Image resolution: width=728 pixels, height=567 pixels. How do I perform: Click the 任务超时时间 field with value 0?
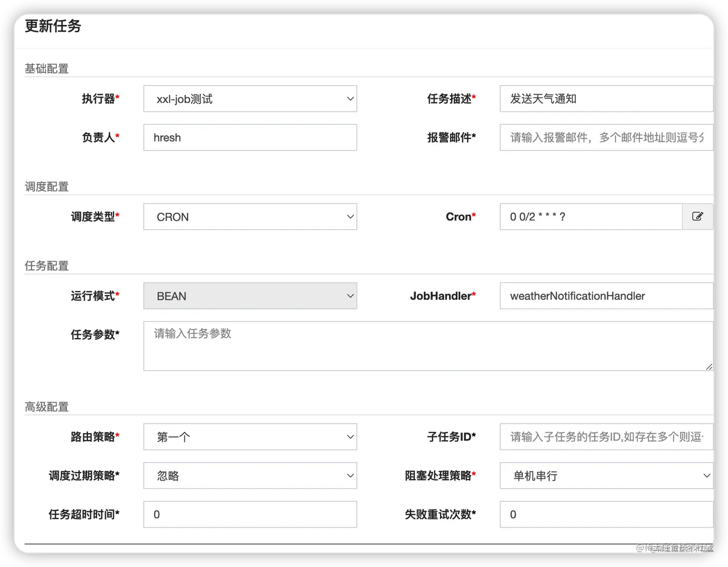(x=250, y=514)
